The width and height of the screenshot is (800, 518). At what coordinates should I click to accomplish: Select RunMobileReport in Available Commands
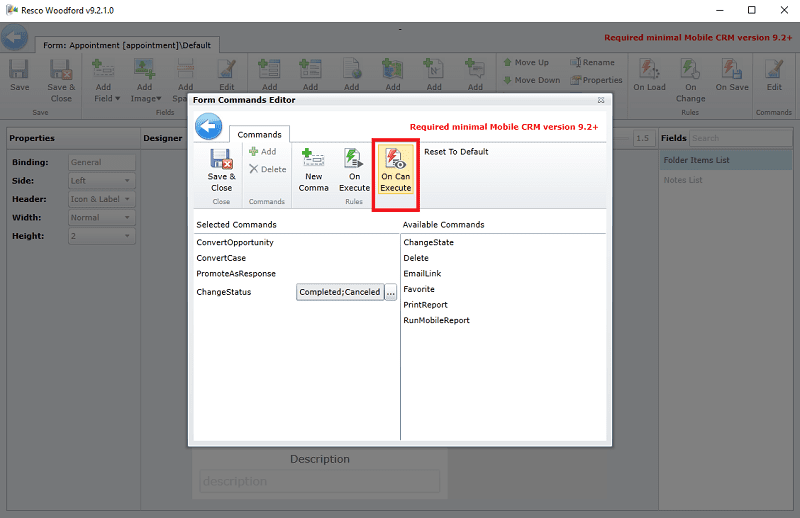tap(436, 320)
